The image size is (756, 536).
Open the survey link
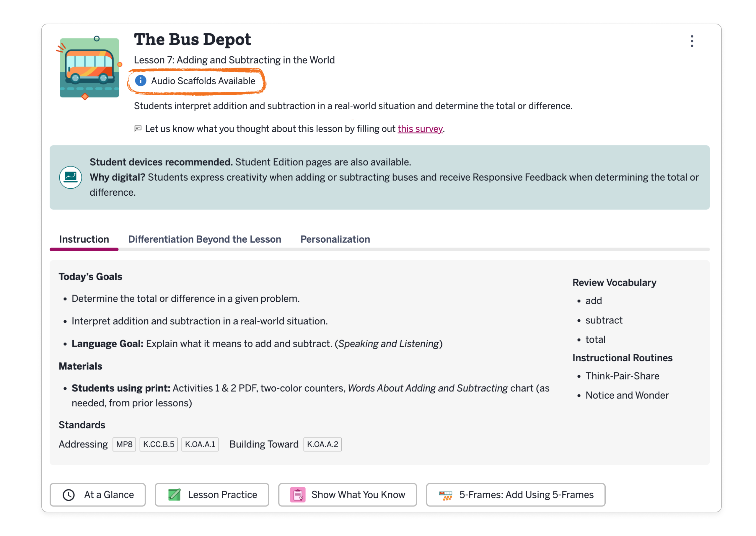pos(420,129)
